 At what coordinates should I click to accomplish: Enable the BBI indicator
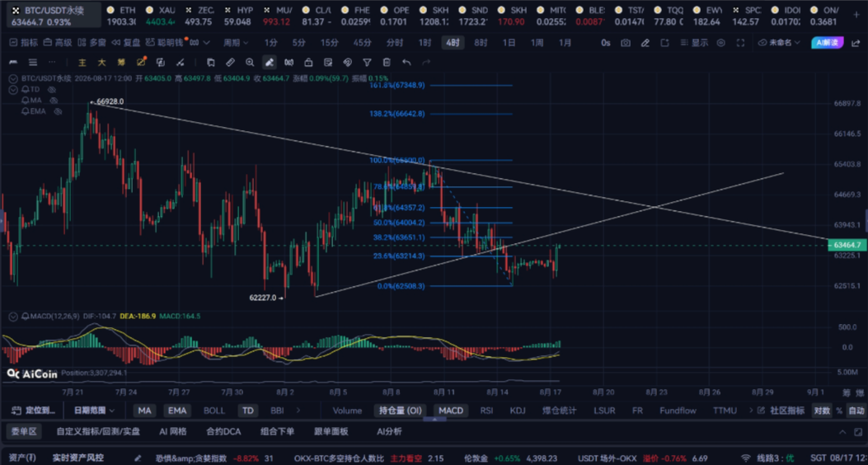[x=277, y=411]
